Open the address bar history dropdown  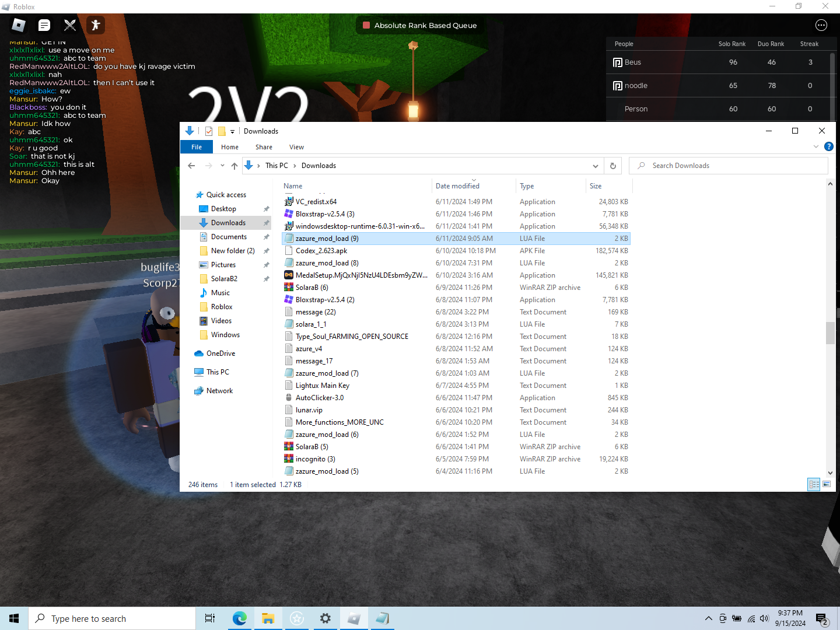pos(595,166)
